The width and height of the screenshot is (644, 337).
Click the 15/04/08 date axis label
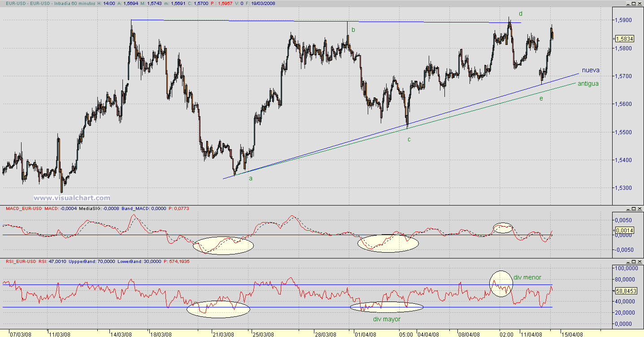pyautogui.click(x=573, y=334)
